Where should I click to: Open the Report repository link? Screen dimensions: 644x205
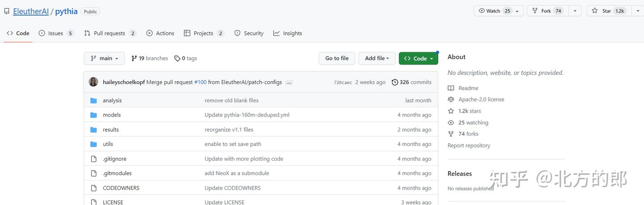[469, 146]
